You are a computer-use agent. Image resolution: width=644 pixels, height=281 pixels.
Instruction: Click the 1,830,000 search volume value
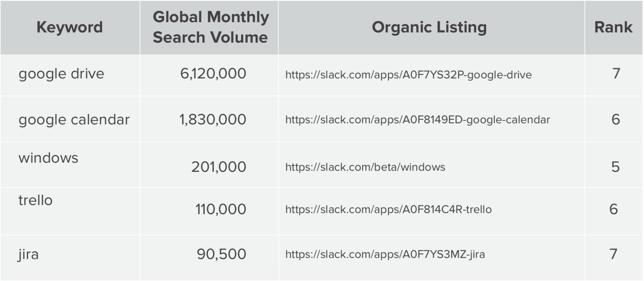click(213, 120)
